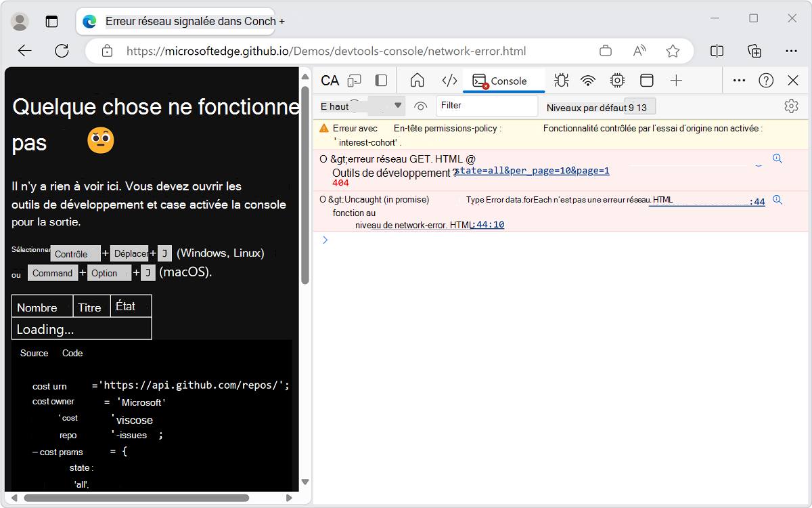This screenshot has height=508, width=812.
Task: Open the 'Niveaux par défaut' log levels dropdown
Action: click(600, 107)
